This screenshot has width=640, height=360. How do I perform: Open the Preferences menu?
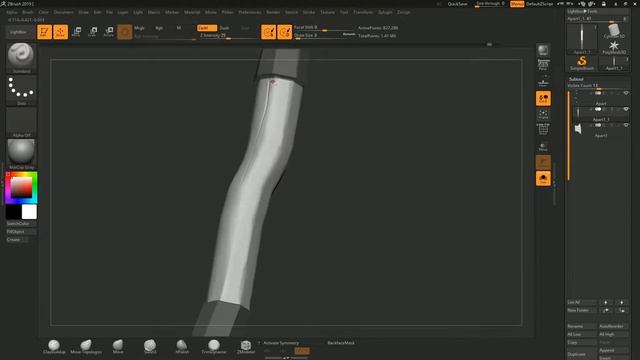[x=250, y=12]
